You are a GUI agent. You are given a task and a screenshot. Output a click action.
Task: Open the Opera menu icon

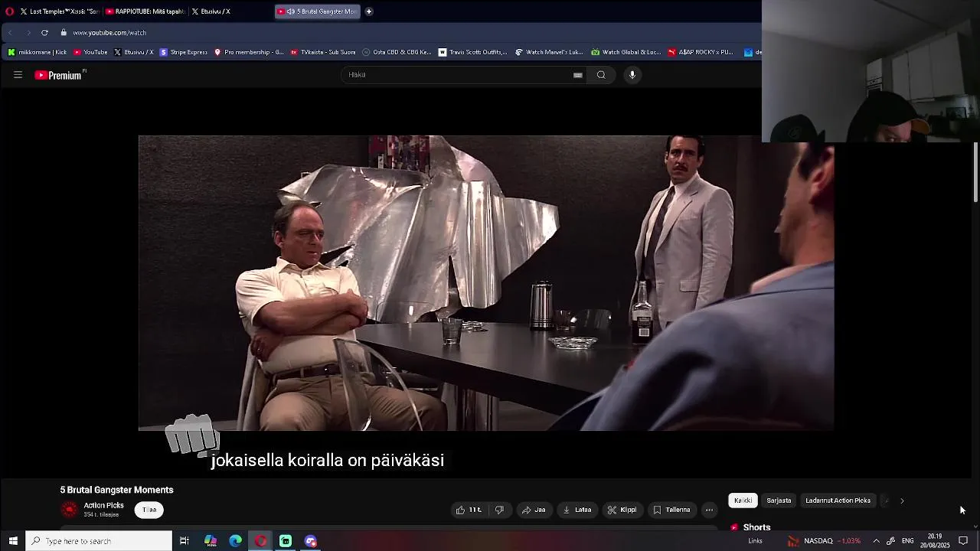tap(9, 11)
